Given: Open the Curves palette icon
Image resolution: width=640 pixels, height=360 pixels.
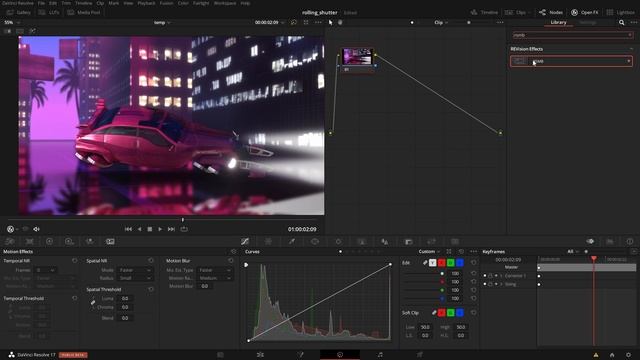Looking at the screenshot, I should pos(245,242).
